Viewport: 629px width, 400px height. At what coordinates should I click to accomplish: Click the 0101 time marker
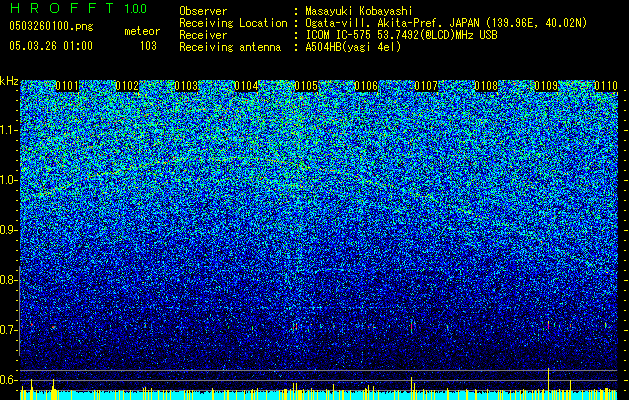(67, 86)
